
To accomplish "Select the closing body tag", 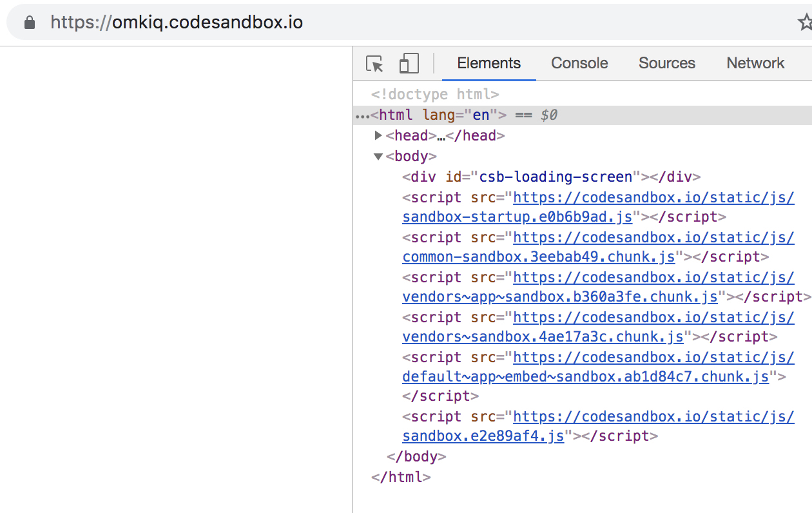I will pyautogui.click(x=416, y=456).
